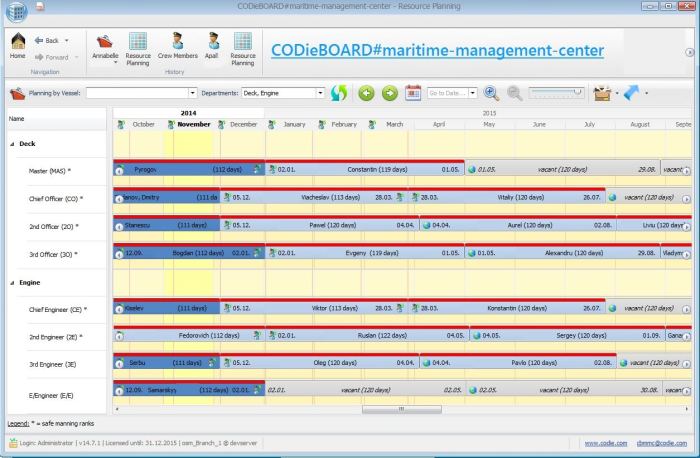Open the Annabelle vessel history item
The height and width of the screenshot is (458, 700).
click(105, 48)
